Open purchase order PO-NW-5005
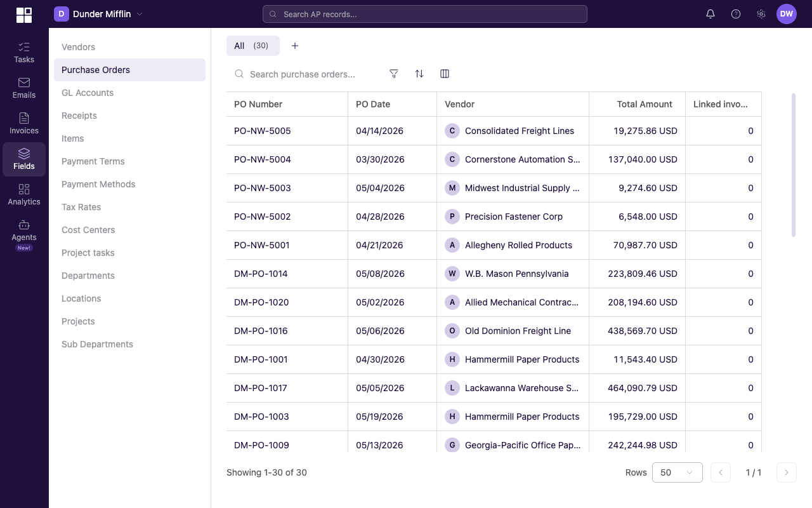Image resolution: width=812 pixels, height=508 pixels. [x=263, y=131]
